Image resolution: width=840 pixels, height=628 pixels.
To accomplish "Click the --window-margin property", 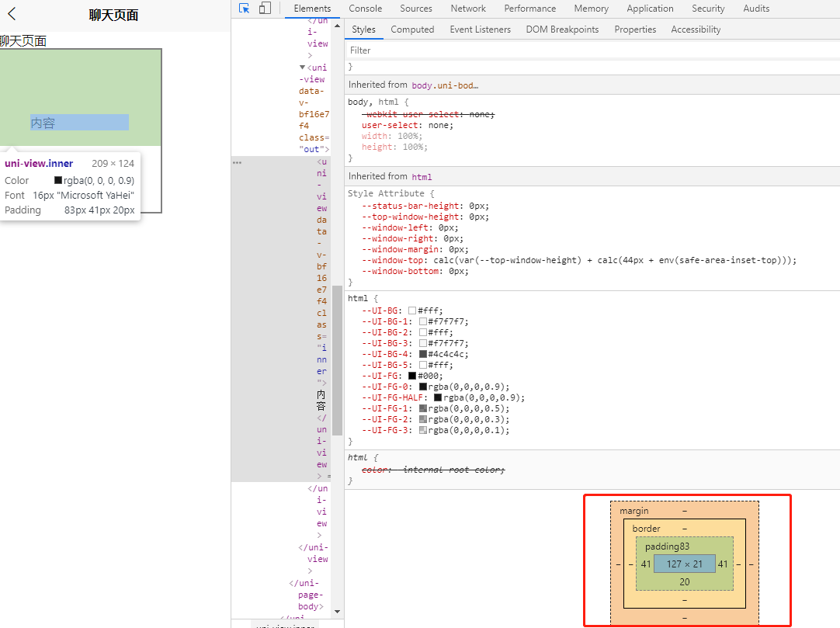I will click(415, 250).
